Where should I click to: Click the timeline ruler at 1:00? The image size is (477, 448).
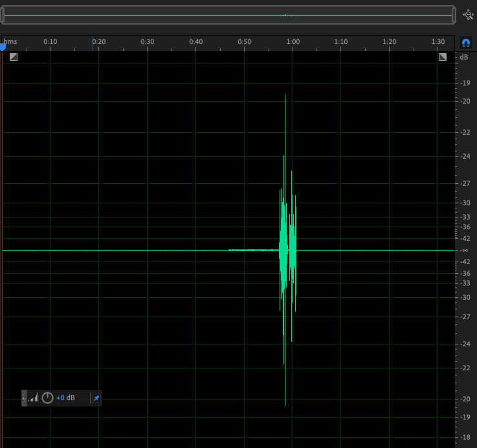[293, 42]
